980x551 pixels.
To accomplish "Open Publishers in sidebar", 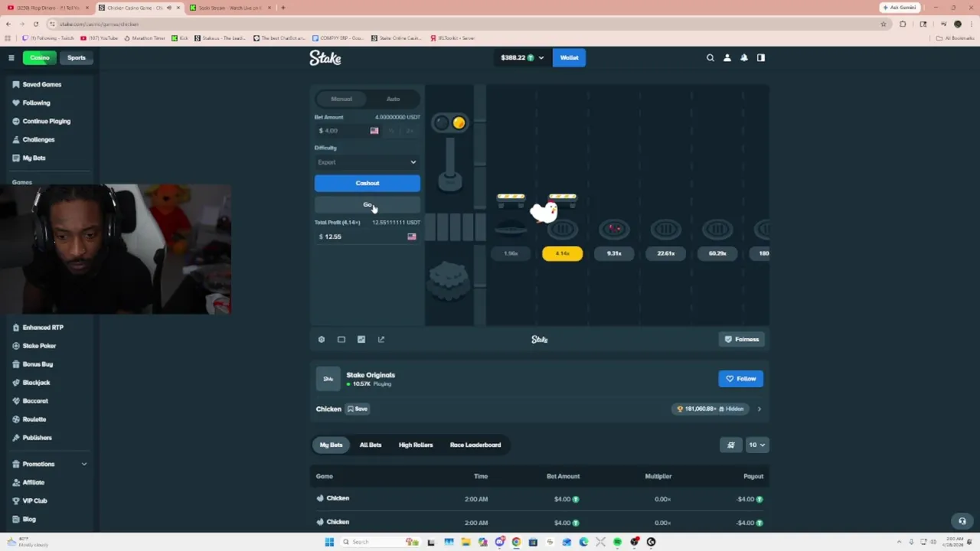I will pos(37,438).
